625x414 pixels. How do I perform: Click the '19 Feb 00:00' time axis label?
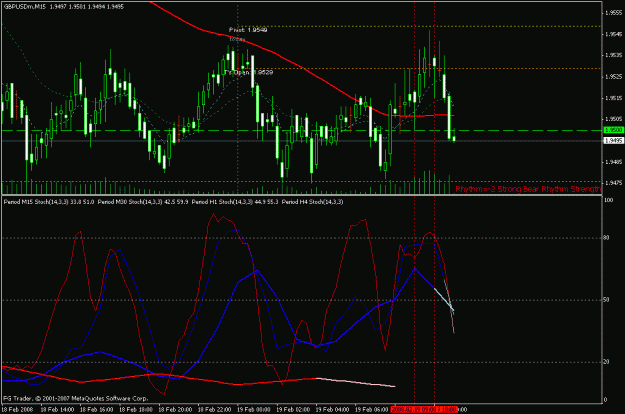254,409
